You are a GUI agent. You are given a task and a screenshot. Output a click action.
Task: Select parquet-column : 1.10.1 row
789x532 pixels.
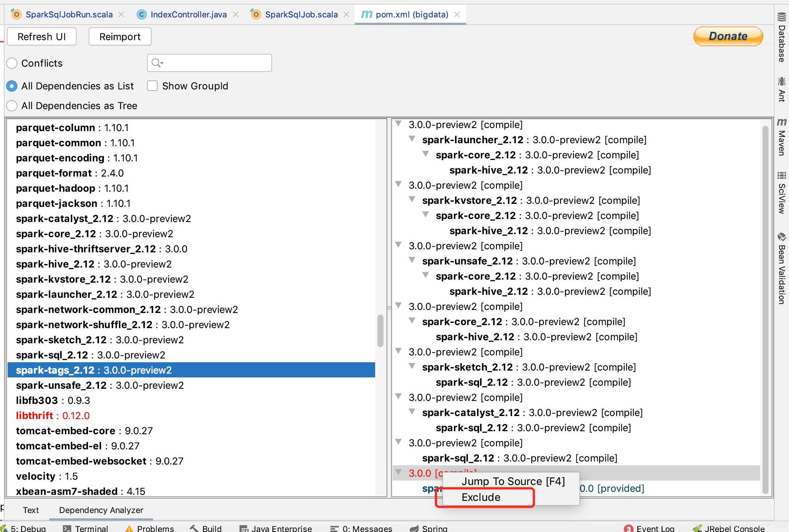point(191,128)
